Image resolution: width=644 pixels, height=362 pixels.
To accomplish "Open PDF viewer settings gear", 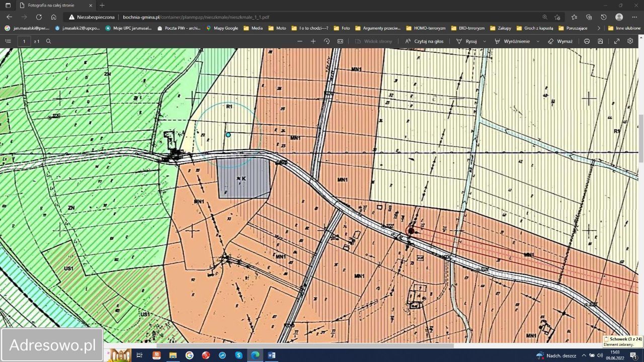I will [x=630, y=41].
